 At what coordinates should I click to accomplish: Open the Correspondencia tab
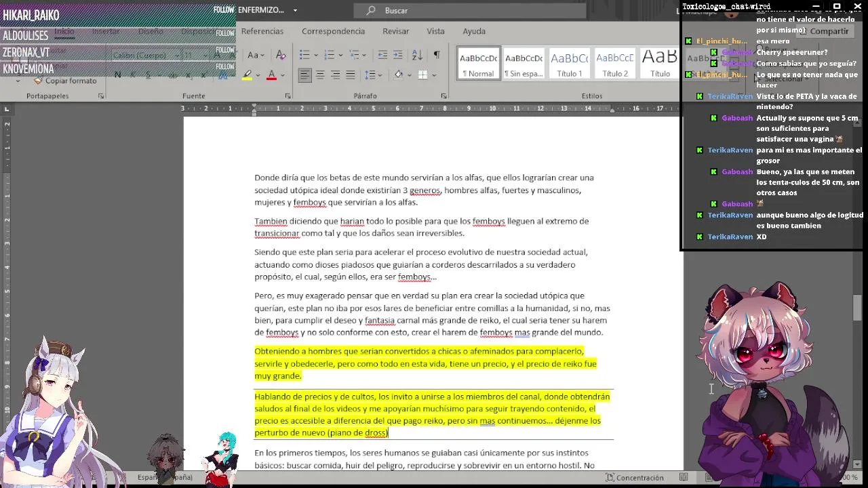[x=333, y=31]
